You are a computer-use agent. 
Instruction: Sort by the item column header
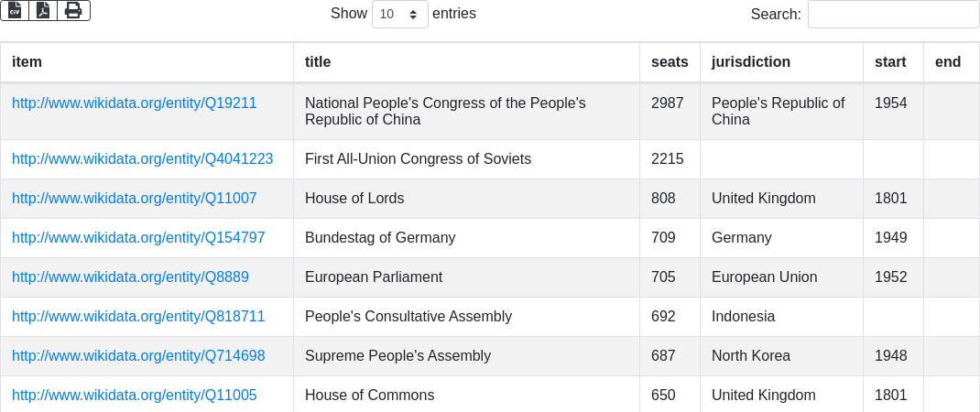(x=27, y=62)
